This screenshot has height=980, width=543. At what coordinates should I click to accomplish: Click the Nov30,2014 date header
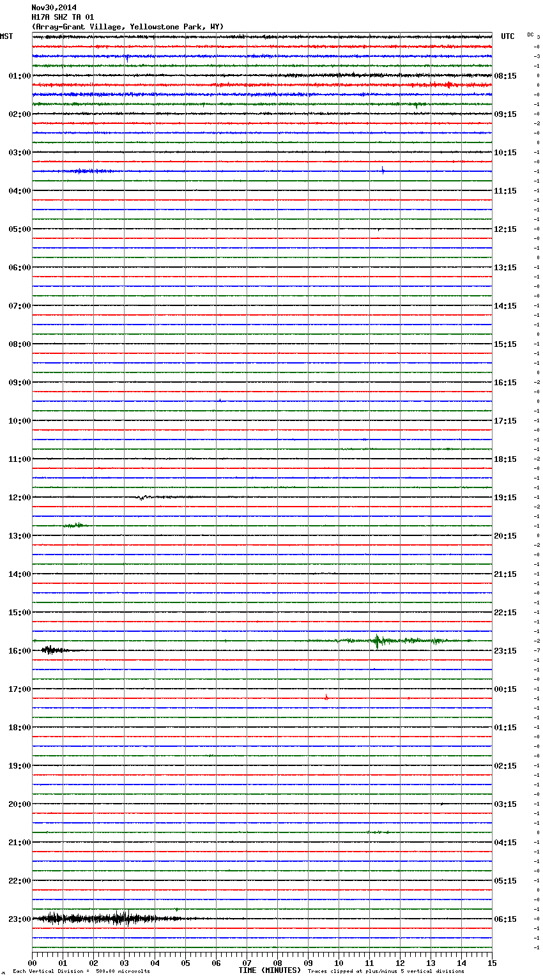tap(54, 8)
